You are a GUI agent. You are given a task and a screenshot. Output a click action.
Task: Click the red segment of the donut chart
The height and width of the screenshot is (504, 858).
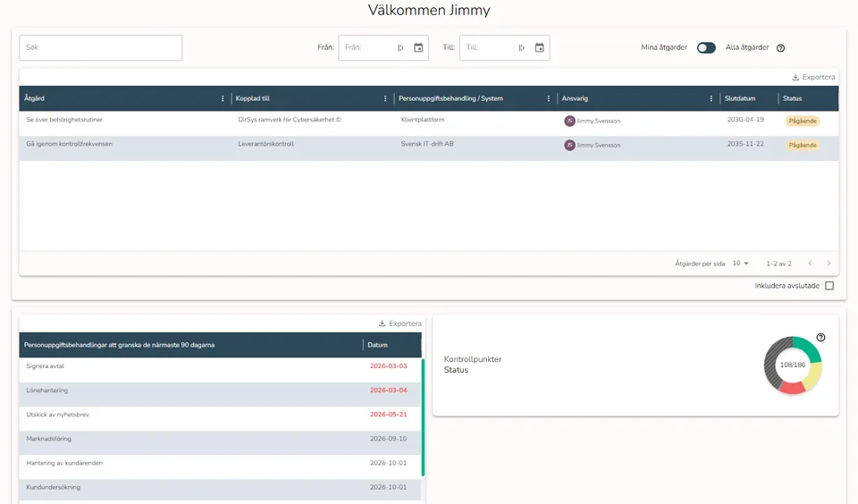tap(792, 388)
